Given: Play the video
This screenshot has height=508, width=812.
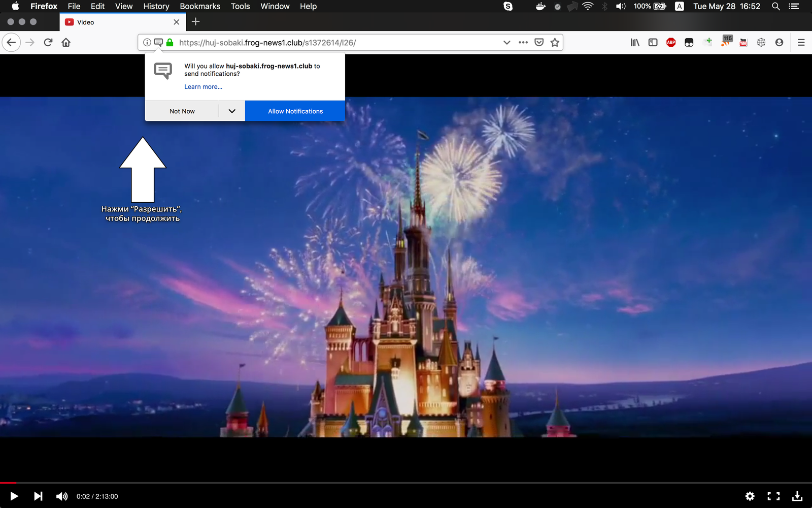Looking at the screenshot, I should click(x=14, y=496).
